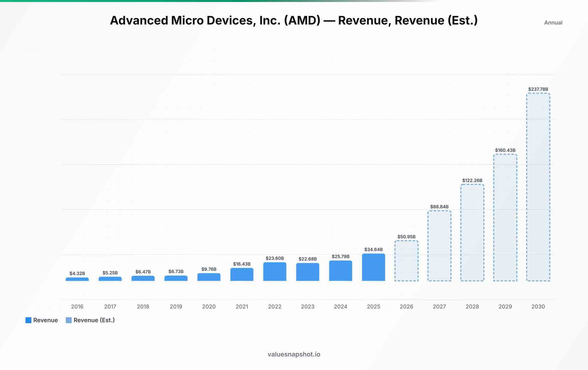The height and width of the screenshot is (370, 588).
Task: Click the $22.68B value label
Action: (307, 259)
